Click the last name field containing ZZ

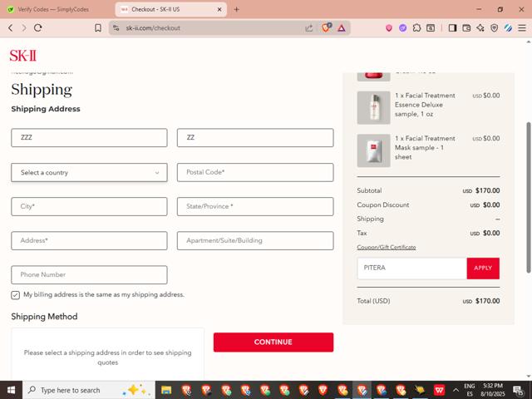pos(255,138)
